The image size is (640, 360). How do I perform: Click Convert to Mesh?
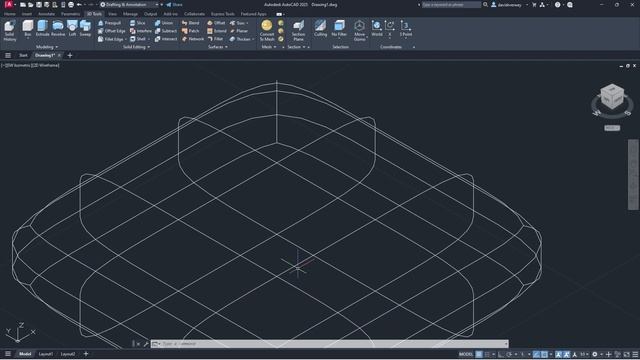point(267,31)
